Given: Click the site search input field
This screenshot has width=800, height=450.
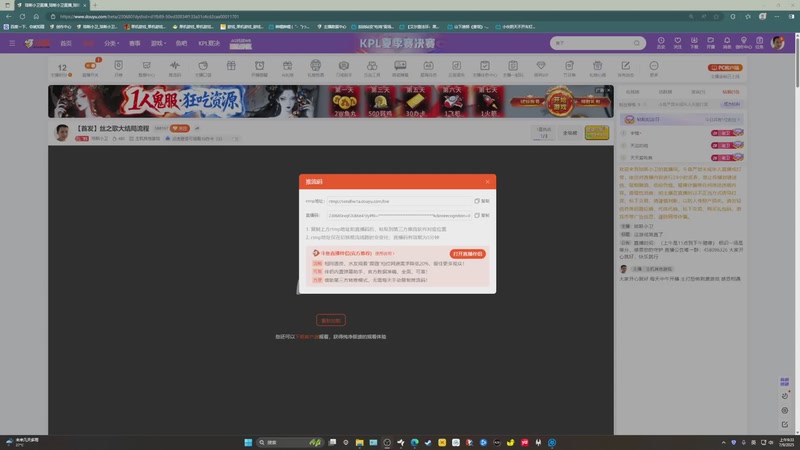Looking at the screenshot, I should 592,43.
